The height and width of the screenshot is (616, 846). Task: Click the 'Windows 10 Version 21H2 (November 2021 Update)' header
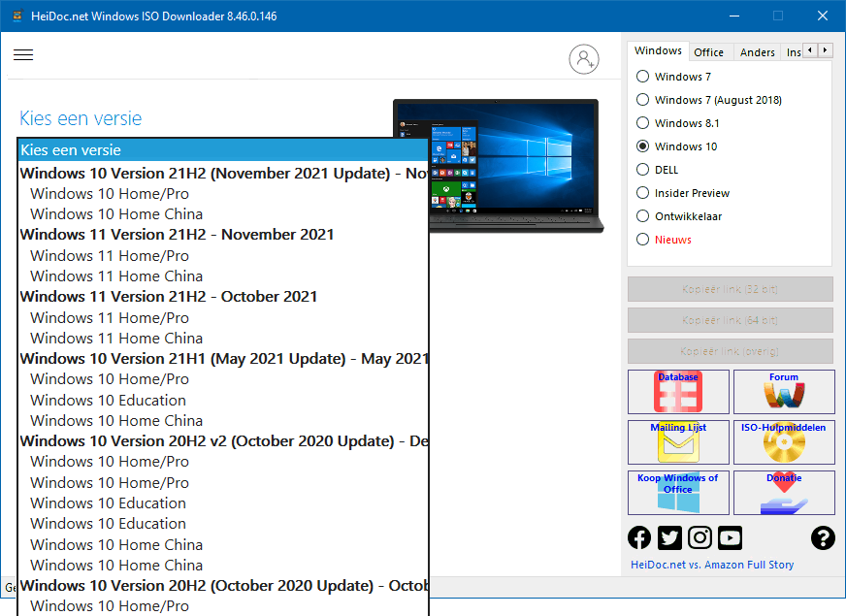pyautogui.click(x=223, y=173)
